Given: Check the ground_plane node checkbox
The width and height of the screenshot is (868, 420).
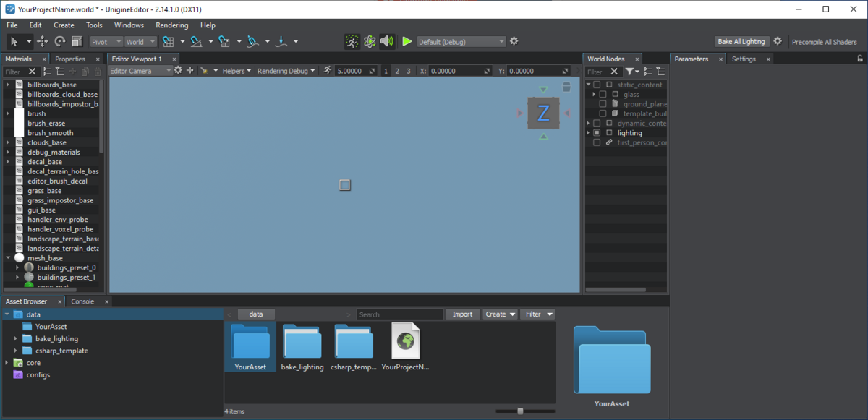Looking at the screenshot, I should click(x=603, y=104).
